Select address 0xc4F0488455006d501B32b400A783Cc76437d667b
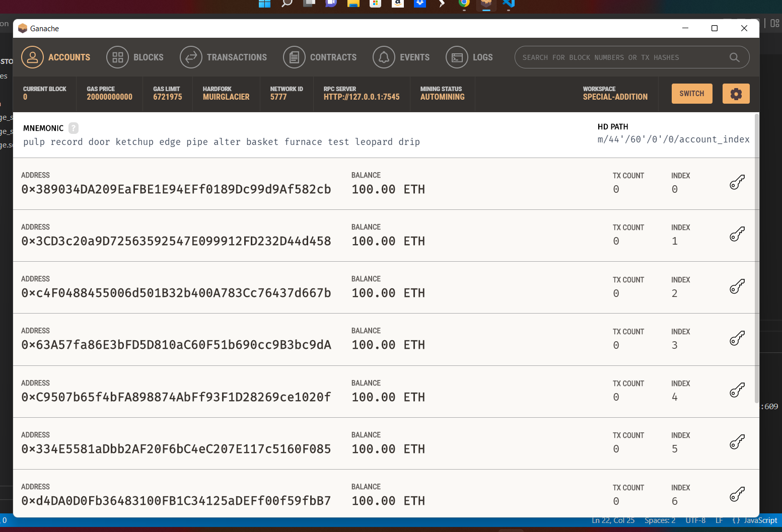 (x=176, y=293)
